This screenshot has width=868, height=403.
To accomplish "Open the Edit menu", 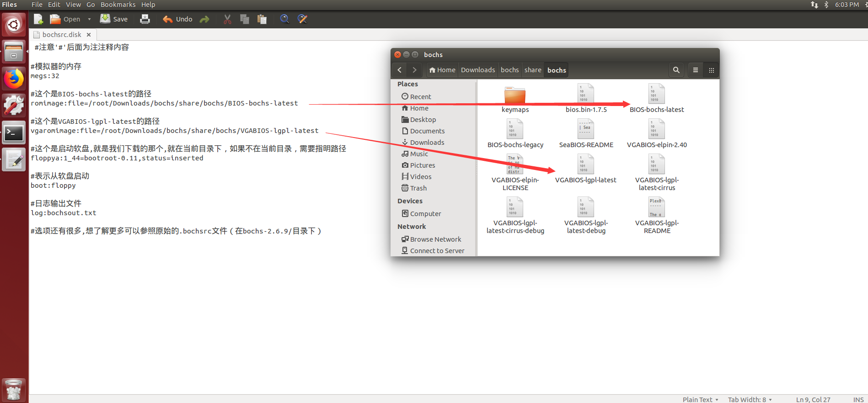I will (x=54, y=5).
